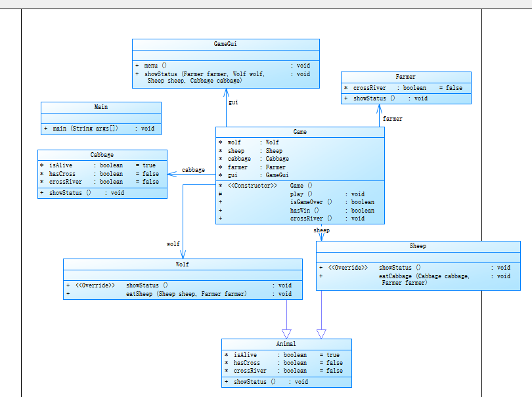Screen dimensions: 532x397
Task: Click crossRiver attribute in Cabbage class
Action: click(99, 182)
